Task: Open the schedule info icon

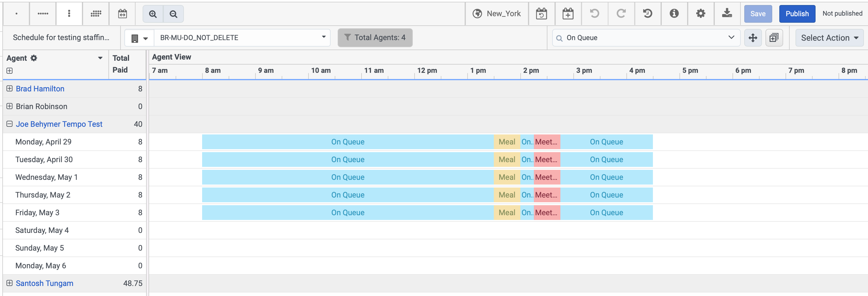Action: coord(674,14)
